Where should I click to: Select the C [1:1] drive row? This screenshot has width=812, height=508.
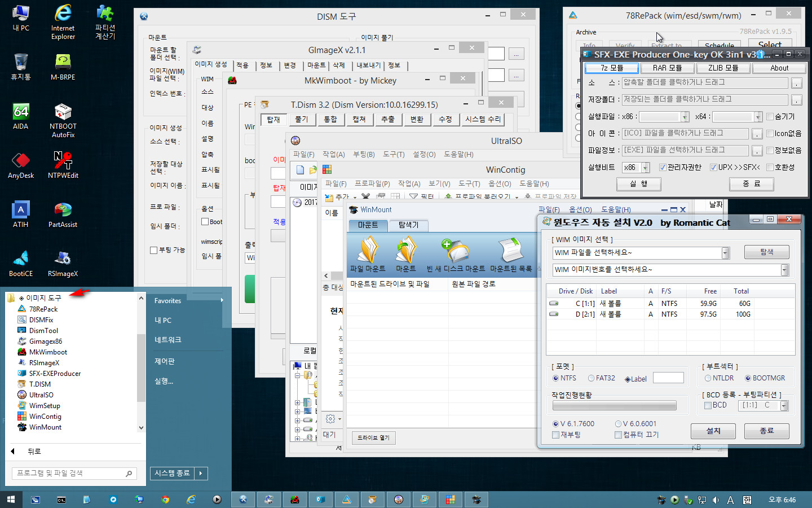[x=670, y=303]
